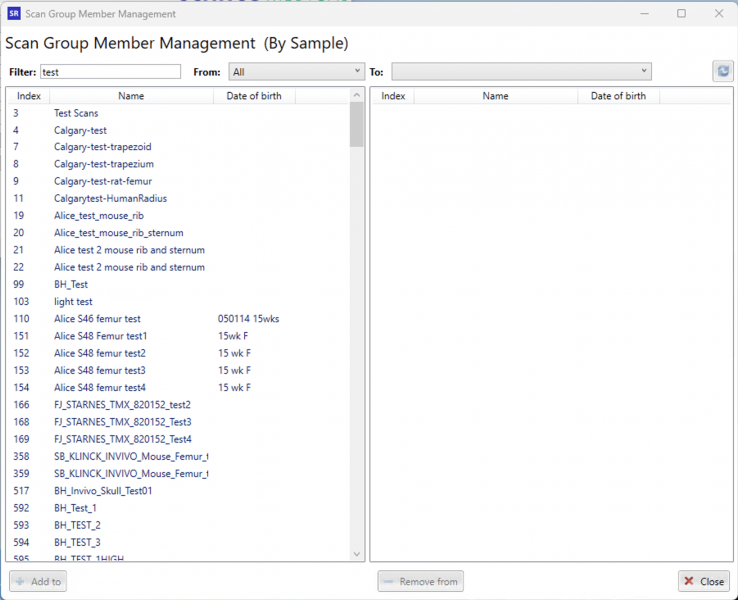Select the Alice S48 Femur test1 row
Image resolution: width=738 pixels, height=600 pixels.
(179, 336)
